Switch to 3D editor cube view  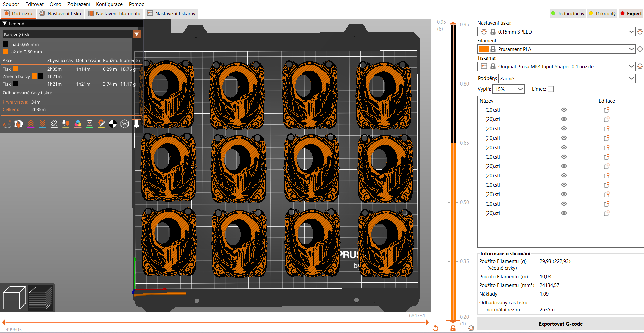(x=14, y=298)
